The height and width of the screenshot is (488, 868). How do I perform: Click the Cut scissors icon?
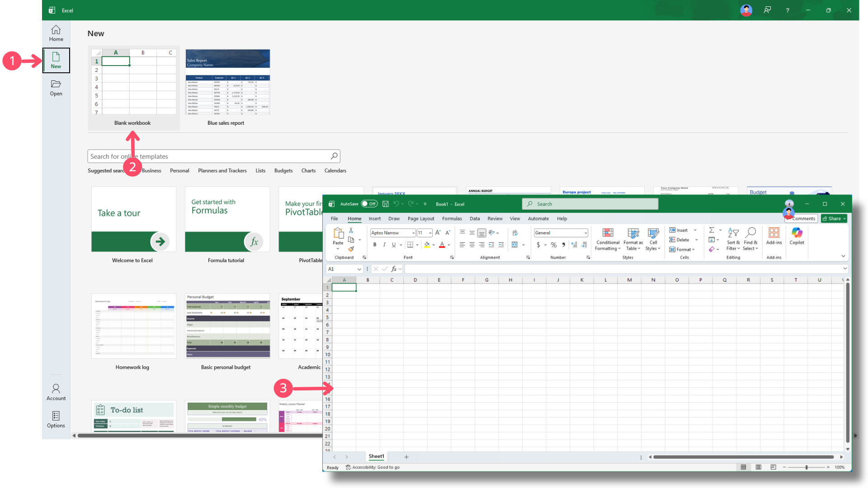tap(351, 230)
